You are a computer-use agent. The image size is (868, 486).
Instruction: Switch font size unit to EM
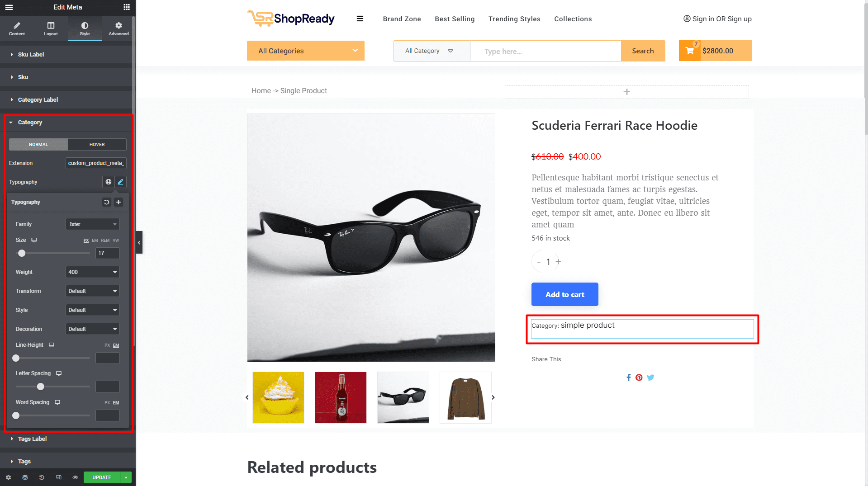(x=95, y=241)
